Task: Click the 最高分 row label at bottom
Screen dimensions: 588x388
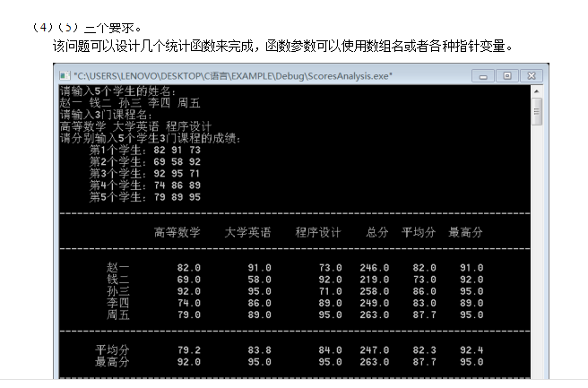Action: pyautogui.click(x=112, y=362)
